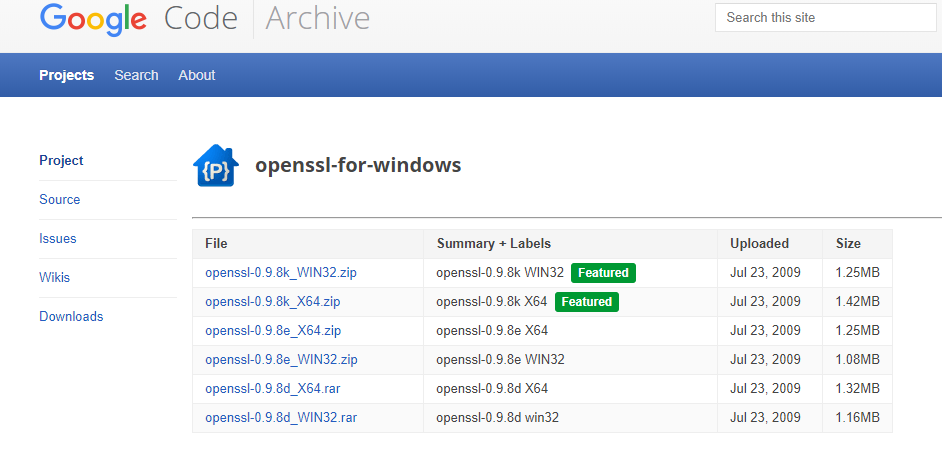
Task: Click summary text 'openssl-0.9.8k WIN32'
Action: click(x=500, y=273)
